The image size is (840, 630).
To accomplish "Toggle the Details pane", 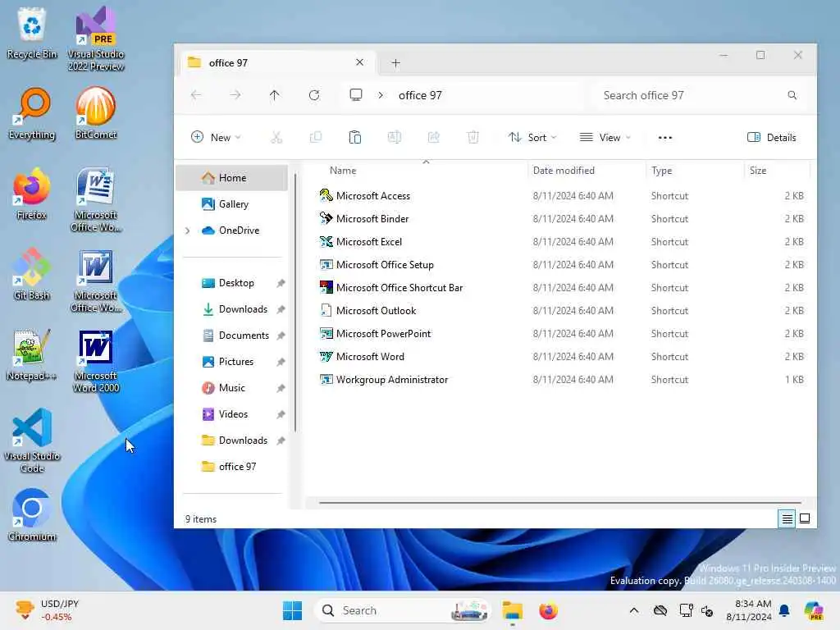I will pyautogui.click(x=771, y=138).
